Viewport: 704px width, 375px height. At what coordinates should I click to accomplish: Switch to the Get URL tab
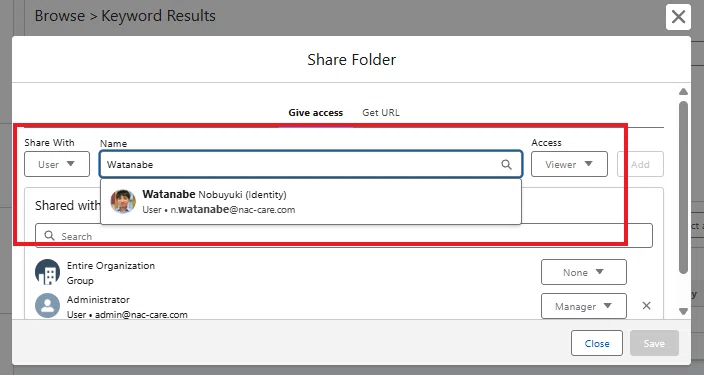pos(381,113)
